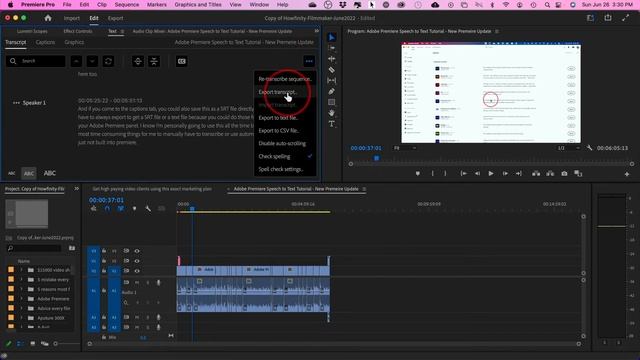The width and height of the screenshot is (640, 360).
Task: Open the transcript three-dots options button
Action: click(309, 61)
